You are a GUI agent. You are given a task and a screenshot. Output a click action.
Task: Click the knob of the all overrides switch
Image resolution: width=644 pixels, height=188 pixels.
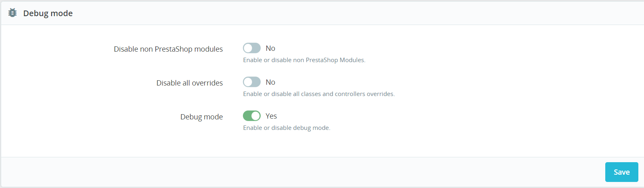point(248,82)
